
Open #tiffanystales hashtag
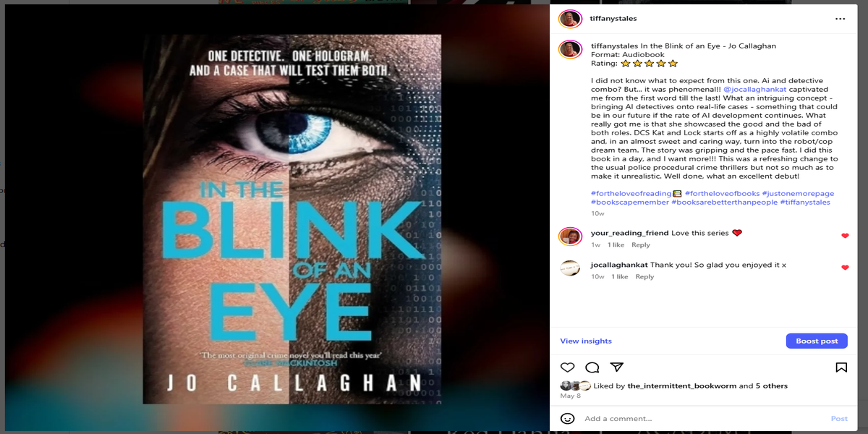click(804, 202)
